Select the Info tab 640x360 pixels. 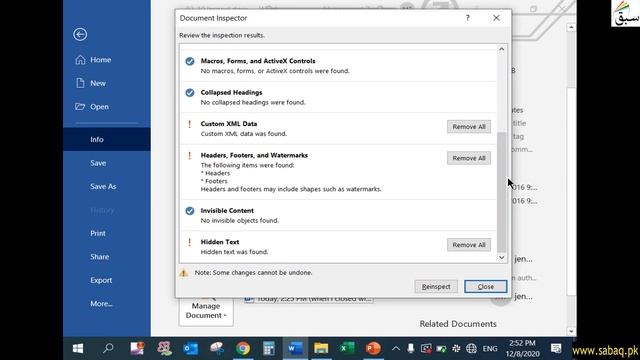(107, 140)
